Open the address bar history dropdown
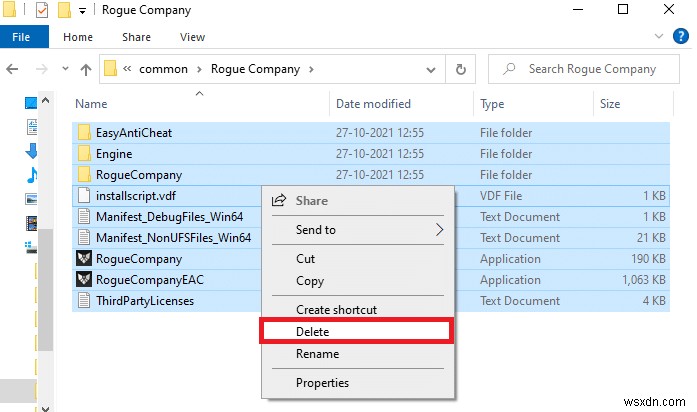 432,69
